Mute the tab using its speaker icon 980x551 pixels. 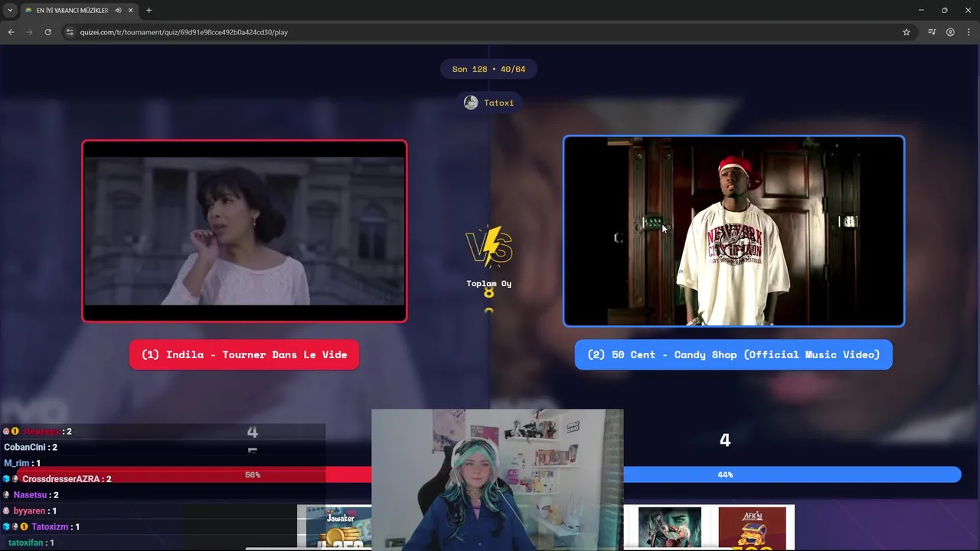point(118,10)
